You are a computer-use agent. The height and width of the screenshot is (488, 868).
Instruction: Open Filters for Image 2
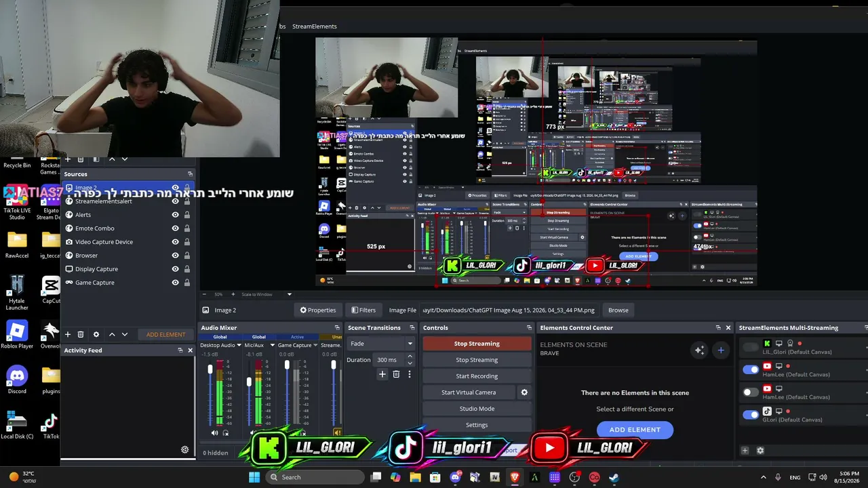coord(363,310)
